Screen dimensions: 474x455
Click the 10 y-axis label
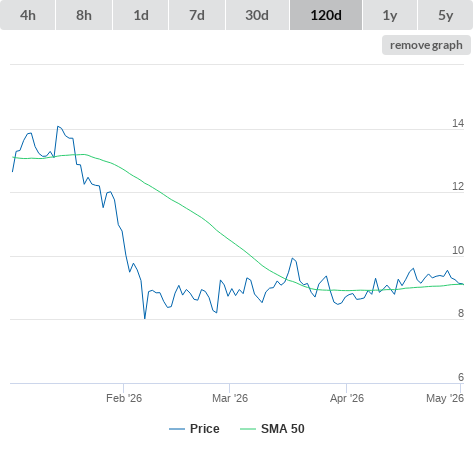[x=458, y=250]
